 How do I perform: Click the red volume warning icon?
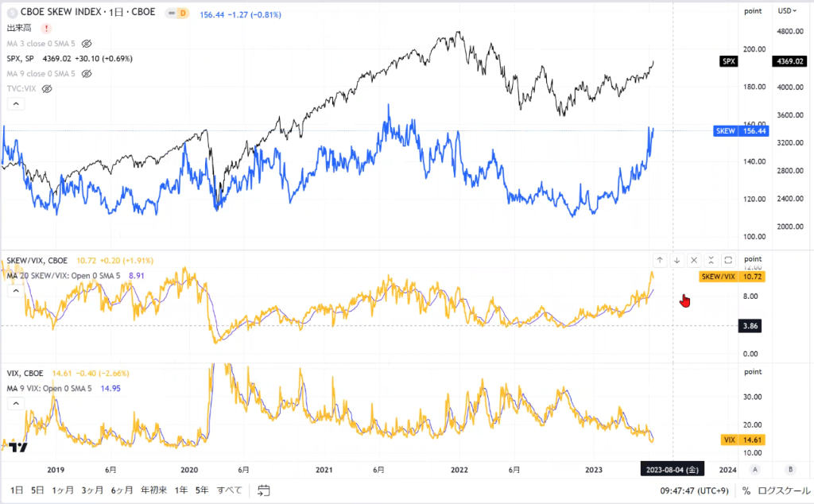[x=46, y=29]
